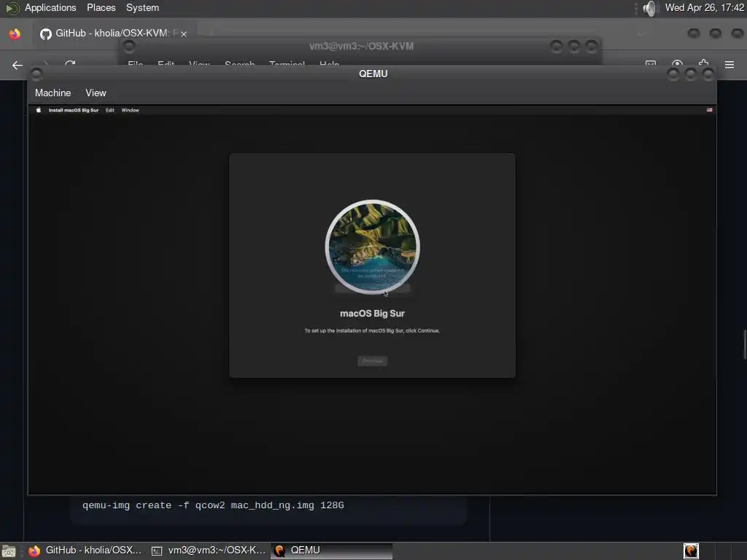Click the terminal icon in the taskbar entry
This screenshot has width=747, height=560.
[157, 551]
